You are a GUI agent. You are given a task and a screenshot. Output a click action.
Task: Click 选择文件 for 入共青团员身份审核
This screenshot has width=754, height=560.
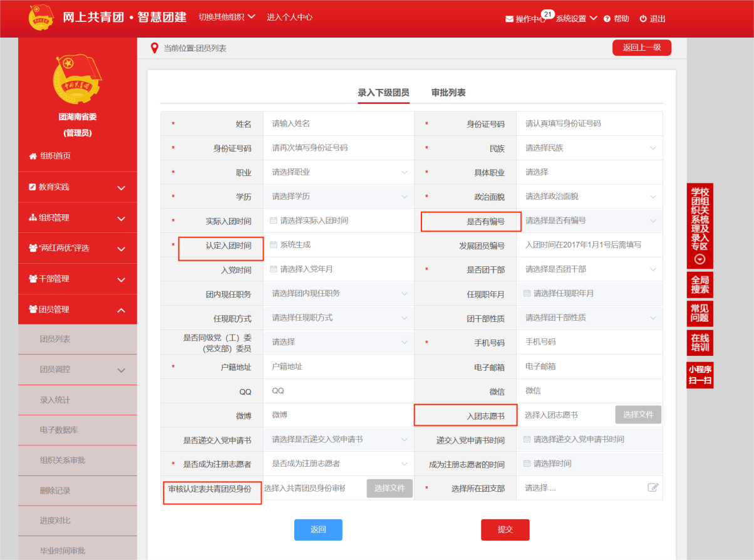click(x=390, y=488)
